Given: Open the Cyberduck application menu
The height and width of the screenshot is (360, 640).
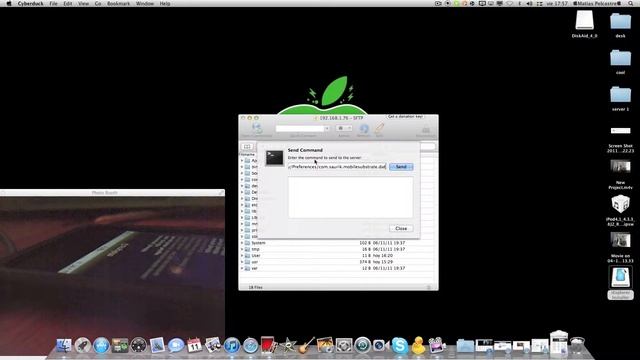Looking at the screenshot, I should coord(30,3).
